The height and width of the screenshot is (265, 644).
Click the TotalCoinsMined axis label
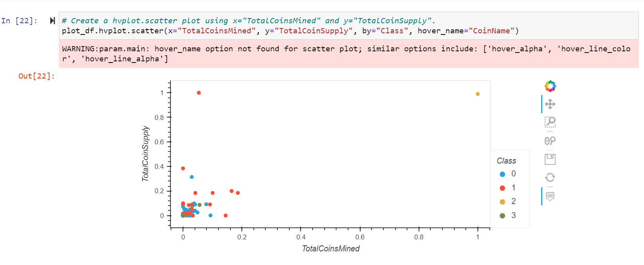tap(331, 249)
